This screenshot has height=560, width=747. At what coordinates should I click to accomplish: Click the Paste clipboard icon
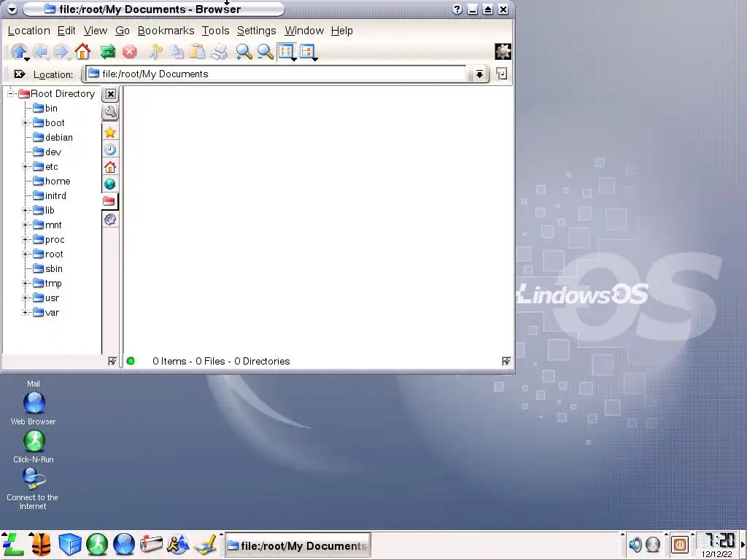(x=197, y=52)
